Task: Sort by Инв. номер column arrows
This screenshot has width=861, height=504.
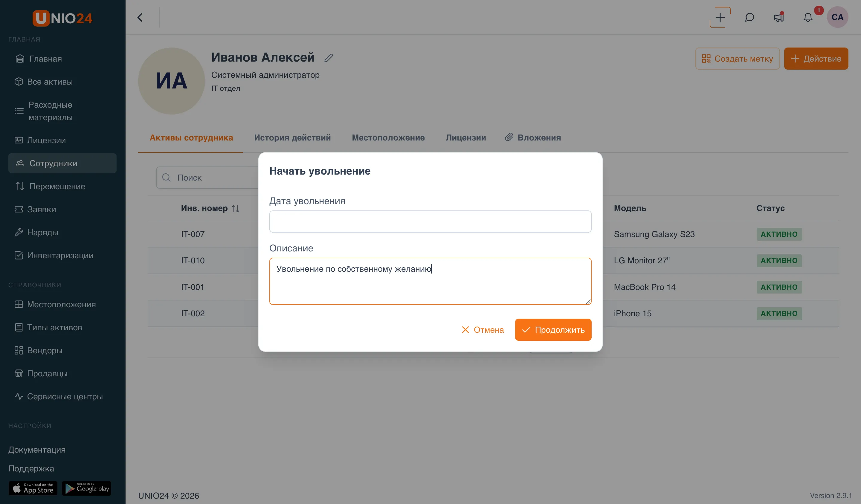Action: (x=235, y=208)
